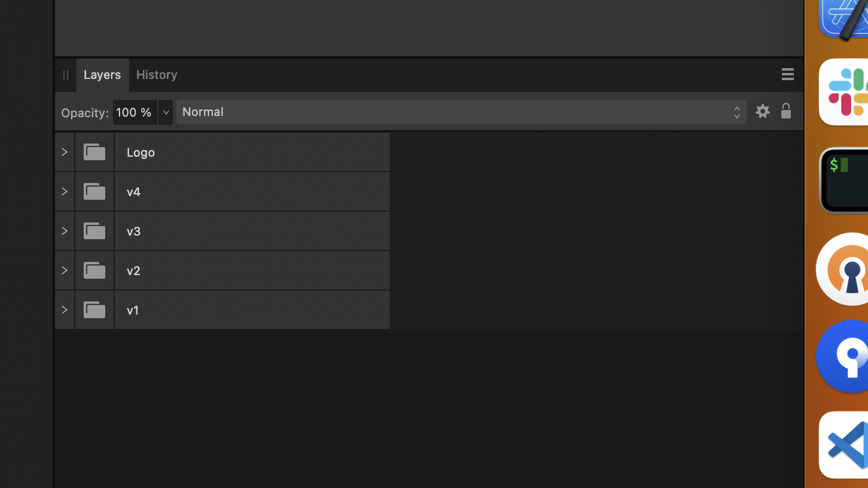Select the layer named v1
Screen dimensions: 868x488
click(252, 310)
